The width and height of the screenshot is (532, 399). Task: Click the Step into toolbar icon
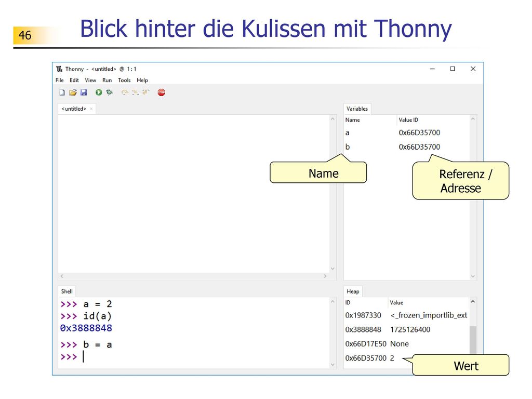136,92
